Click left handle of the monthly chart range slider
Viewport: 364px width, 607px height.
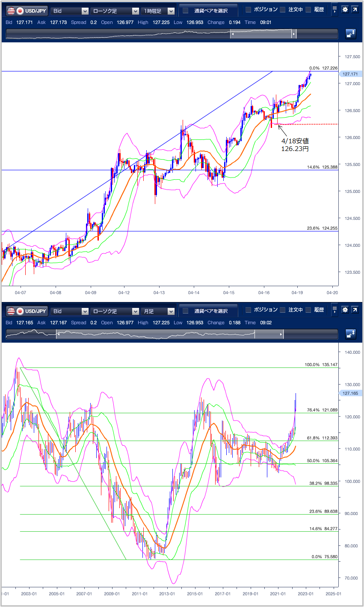coord(56,335)
